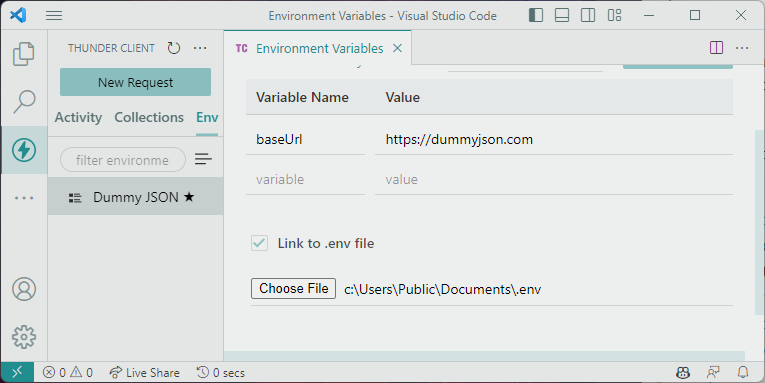
Task: Toggle the primary side bar layout icon
Action: 536,15
